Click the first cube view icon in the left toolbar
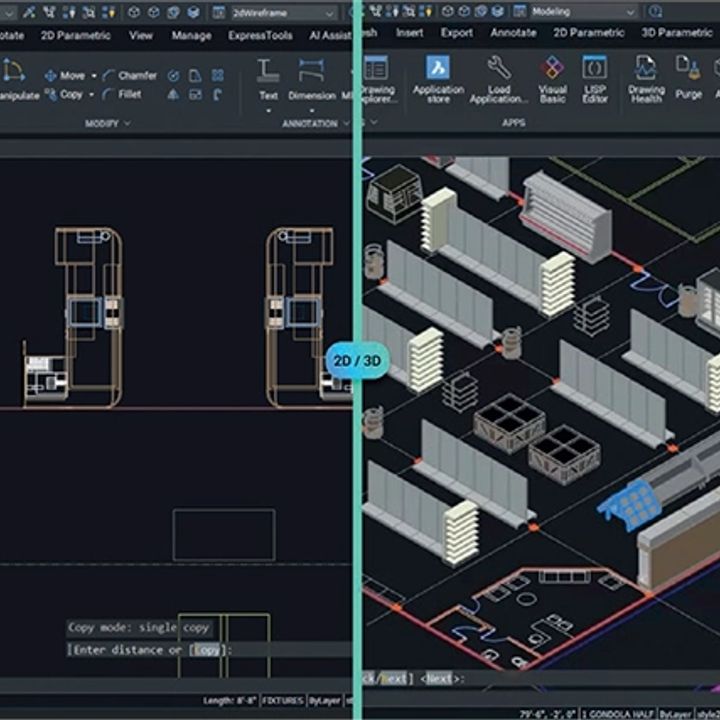The image size is (720, 720). pos(134,12)
